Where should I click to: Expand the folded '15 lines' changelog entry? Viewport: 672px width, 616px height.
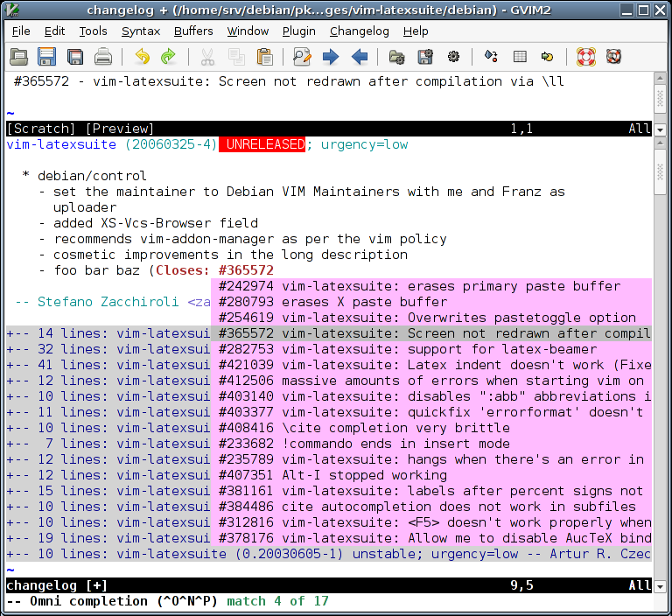pyautogui.click(x=108, y=491)
